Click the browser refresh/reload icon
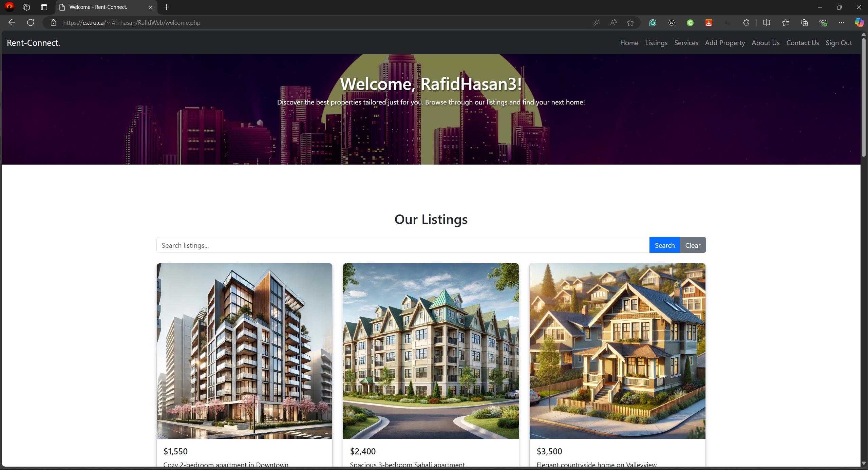The image size is (868, 470). point(31,23)
